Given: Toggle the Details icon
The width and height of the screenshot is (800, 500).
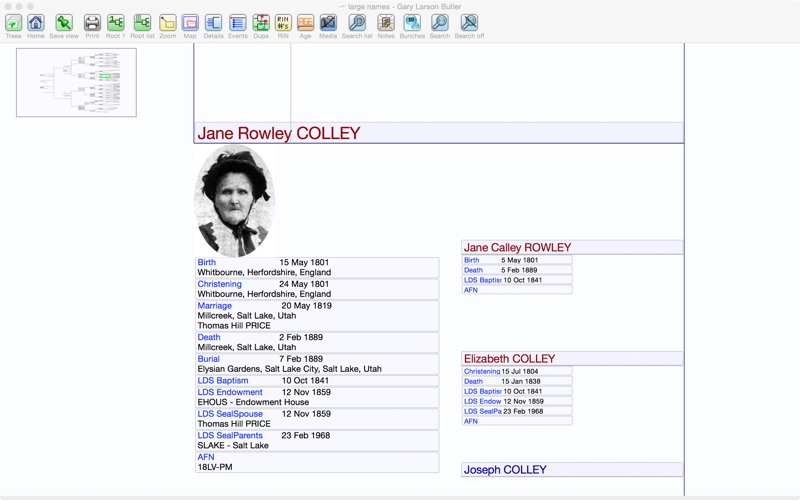Looking at the screenshot, I should 213,23.
